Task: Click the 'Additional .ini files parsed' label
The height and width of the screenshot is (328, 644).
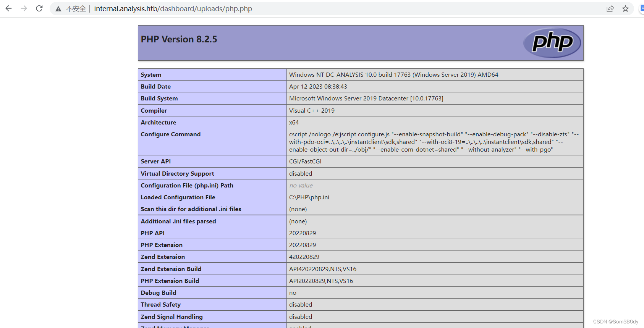Action: (178, 221)
